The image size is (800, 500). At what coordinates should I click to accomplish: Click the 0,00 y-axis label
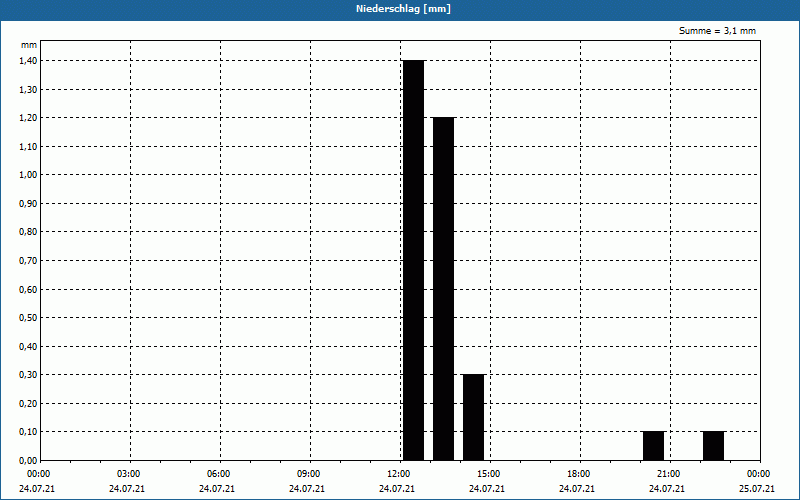coord(28,460)
